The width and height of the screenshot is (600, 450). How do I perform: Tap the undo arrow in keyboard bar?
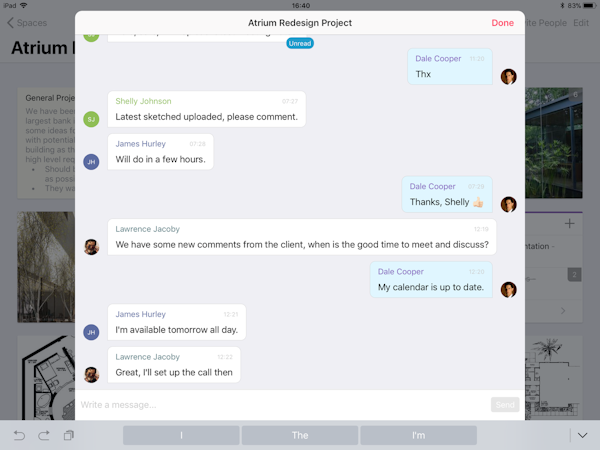click(19, 435)
